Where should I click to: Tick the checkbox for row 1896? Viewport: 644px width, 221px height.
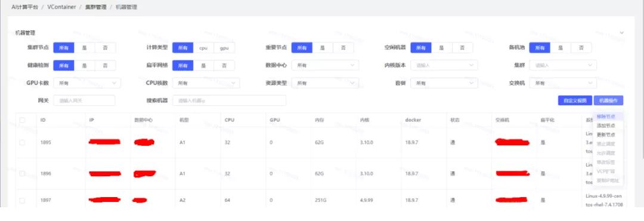[x=22, y=174]
